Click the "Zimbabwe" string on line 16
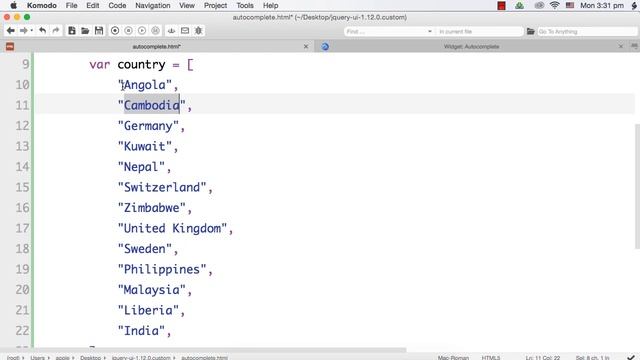Screen dimensions: 640x360 pyautogui.click(x=152, y=208)
